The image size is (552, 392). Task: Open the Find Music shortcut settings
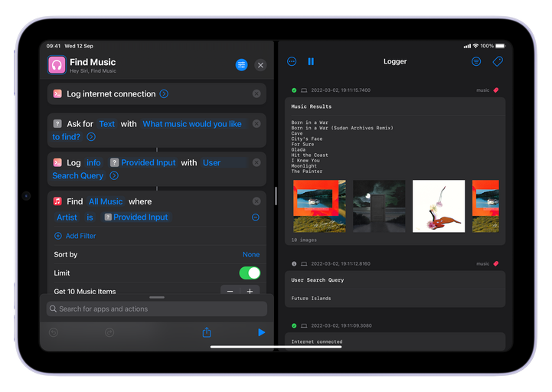[x=241, y=65]
